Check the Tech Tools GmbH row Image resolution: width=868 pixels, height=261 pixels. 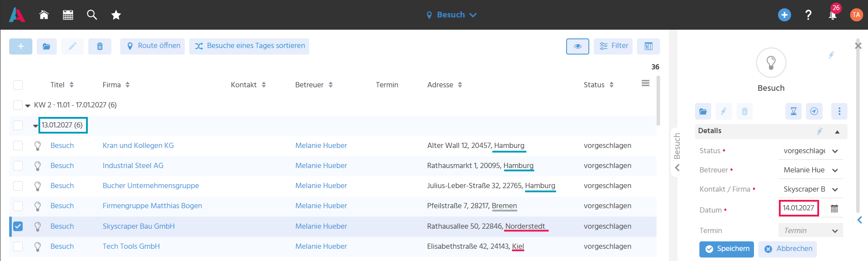click(18, 246)
